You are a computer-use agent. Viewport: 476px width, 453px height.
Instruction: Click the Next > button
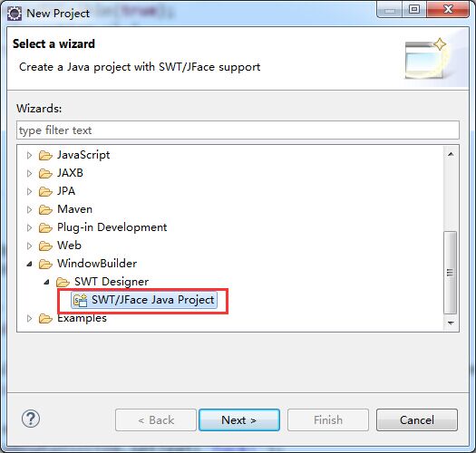tap(239, 419)
